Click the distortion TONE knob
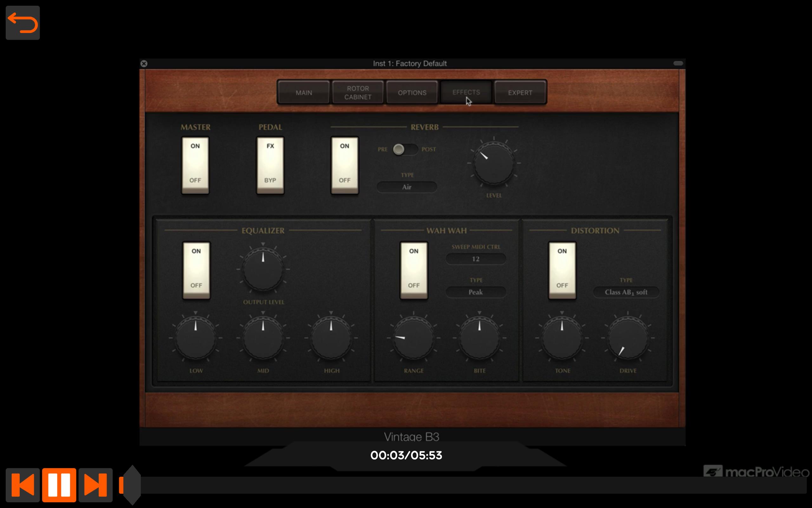 [x=562, y=338]
